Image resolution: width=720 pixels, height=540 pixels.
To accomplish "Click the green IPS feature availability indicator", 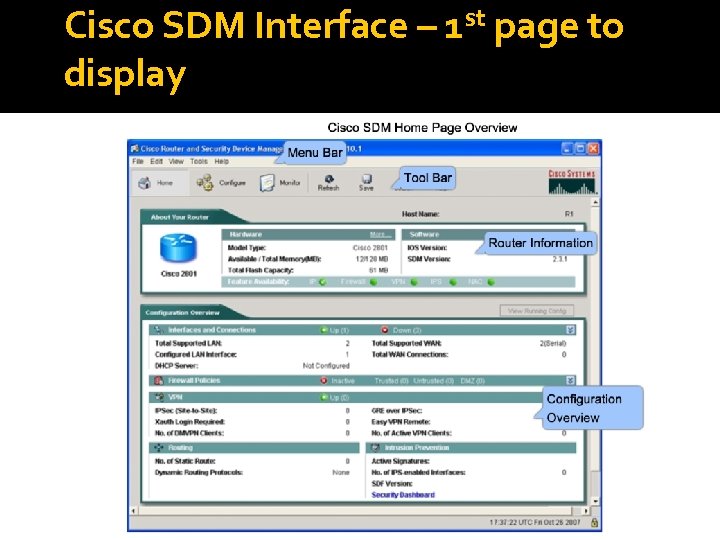I will click(x=453, y=282).
